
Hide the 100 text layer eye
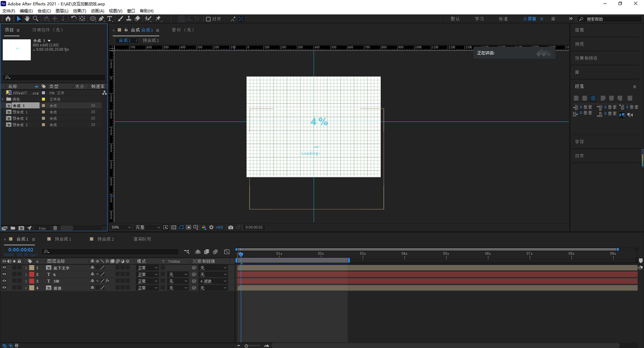click(x=5, y=281)
